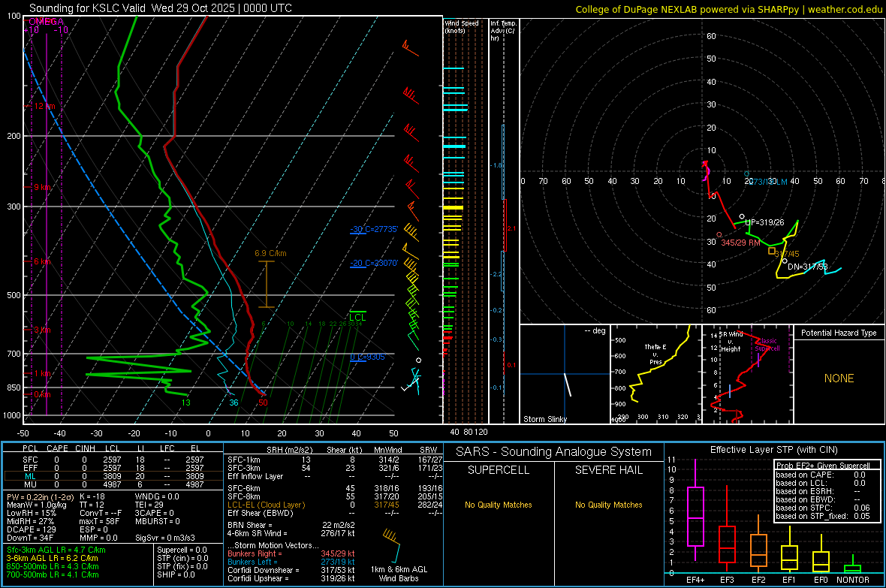The width and height of the screenshot is (886, 588).
Task: Select the green LCL marker label
Action: click(x=357, y=318)
